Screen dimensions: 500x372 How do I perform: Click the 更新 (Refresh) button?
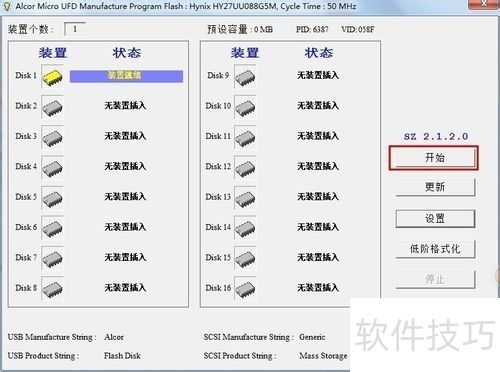pyautogui.click(x=435, y=187)
